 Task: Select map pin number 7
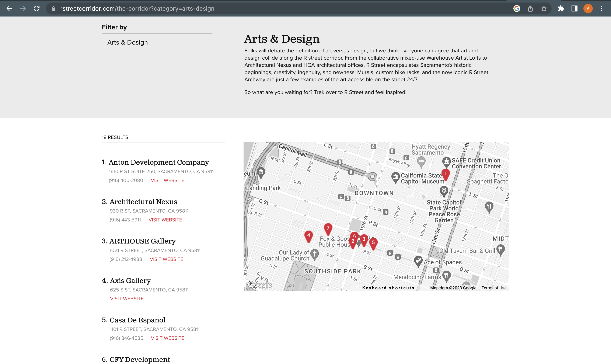coord(328,229)
